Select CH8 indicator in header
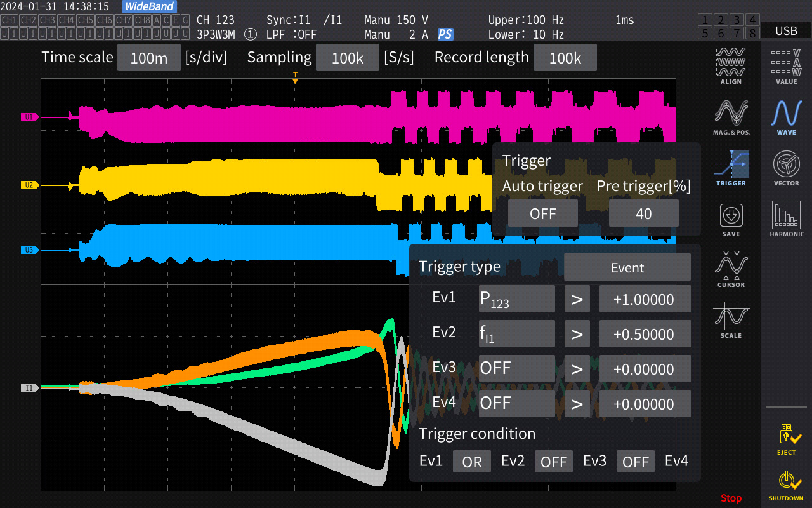 (143, 20)
